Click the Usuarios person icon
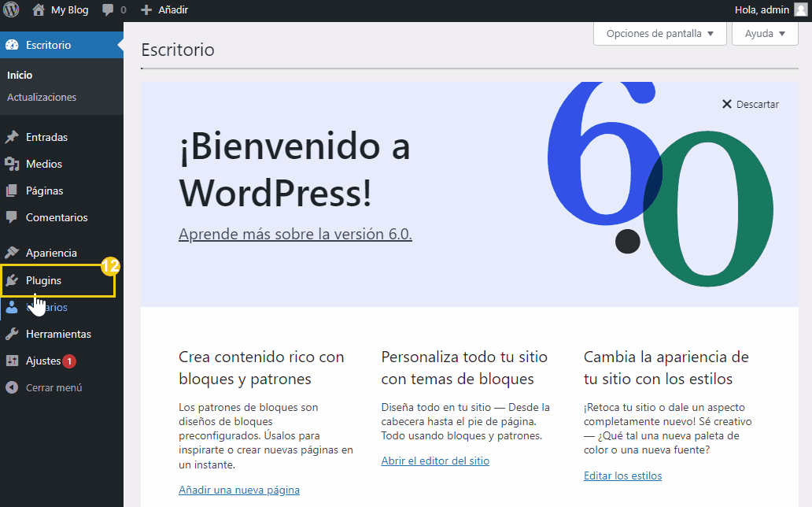 [x=12, y=307]
